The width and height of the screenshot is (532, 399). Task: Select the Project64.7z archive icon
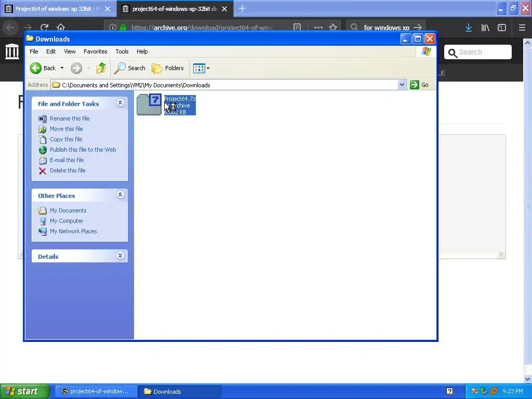coord(149,104)
